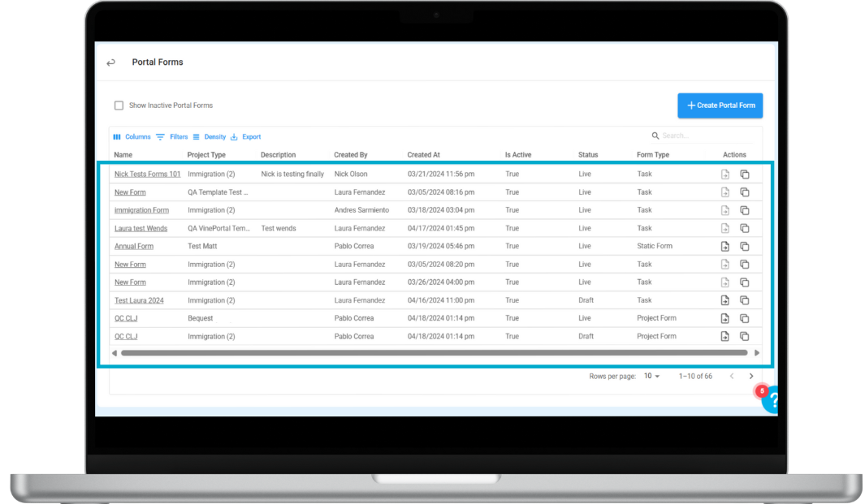The image size is (865, 504).
Task: Open the Columns selector
Action: pyautogui.click(x=132, y=137)
